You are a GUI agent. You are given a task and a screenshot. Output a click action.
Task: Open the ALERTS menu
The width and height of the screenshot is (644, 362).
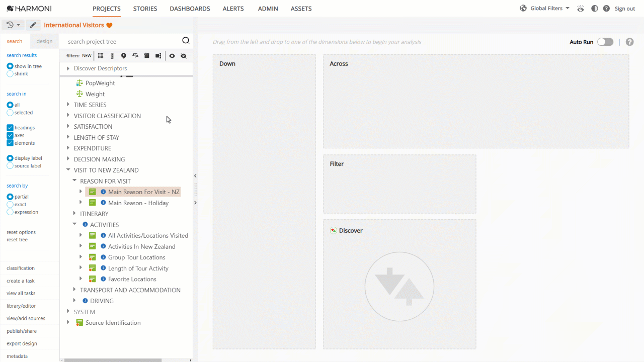point(233,9)
